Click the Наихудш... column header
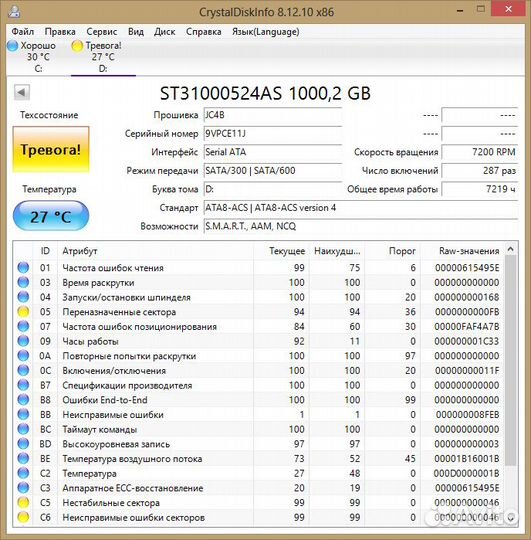Image resolution: width=531 pixels, height=540 pixels. tap(337, 251)
